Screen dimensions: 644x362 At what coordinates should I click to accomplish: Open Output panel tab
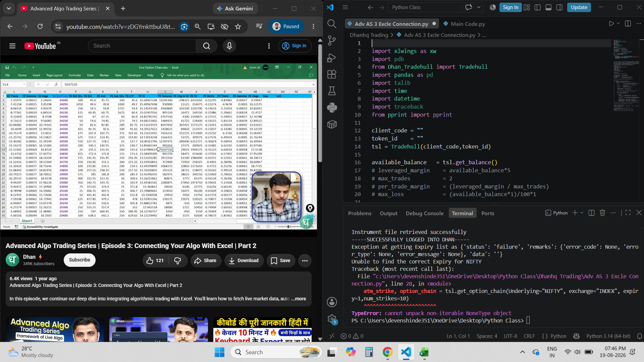(x=388, y=213)
